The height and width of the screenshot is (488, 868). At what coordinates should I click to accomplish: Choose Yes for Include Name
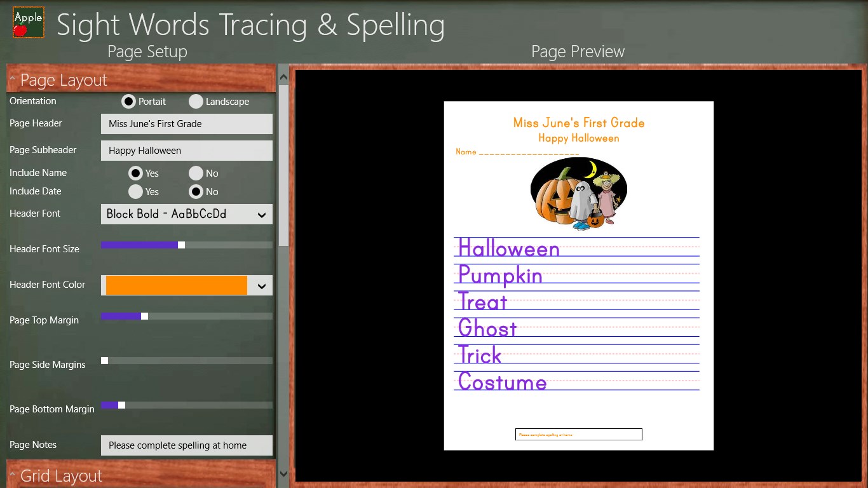(135, 173)
